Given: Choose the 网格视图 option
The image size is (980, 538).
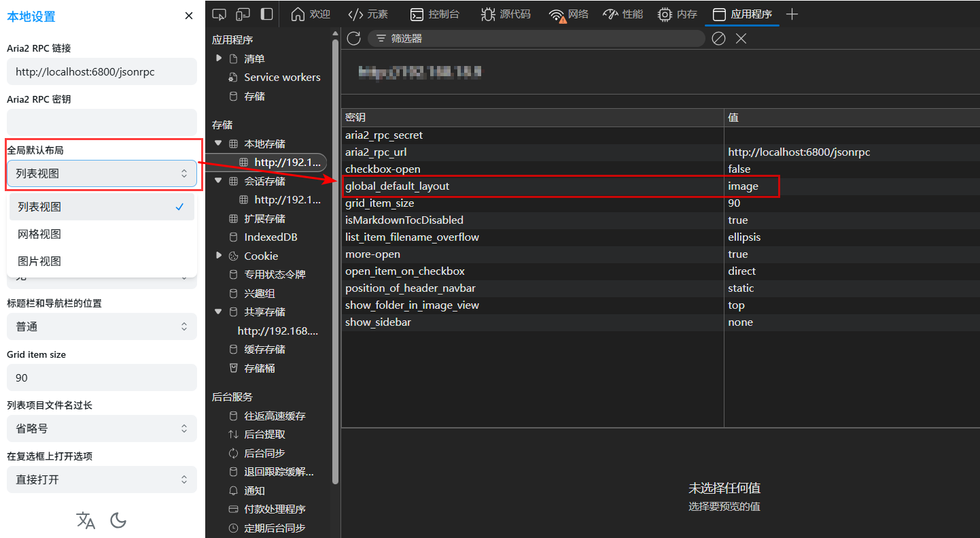Looking at the screenshot, I should (102, 234).
